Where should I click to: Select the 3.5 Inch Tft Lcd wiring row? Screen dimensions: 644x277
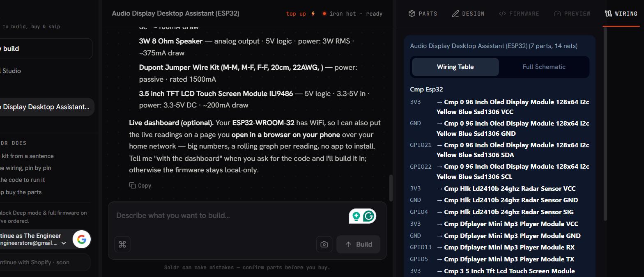[499, 271]
